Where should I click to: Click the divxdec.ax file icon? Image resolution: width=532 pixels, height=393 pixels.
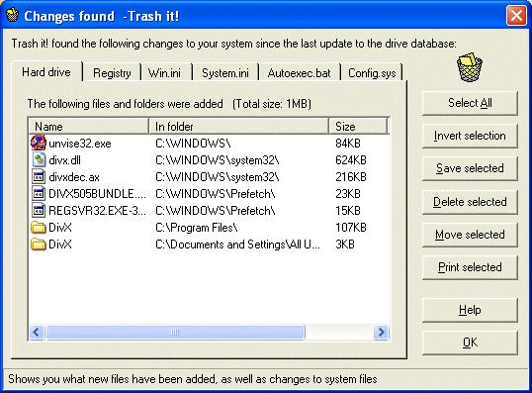coord(39,176)
